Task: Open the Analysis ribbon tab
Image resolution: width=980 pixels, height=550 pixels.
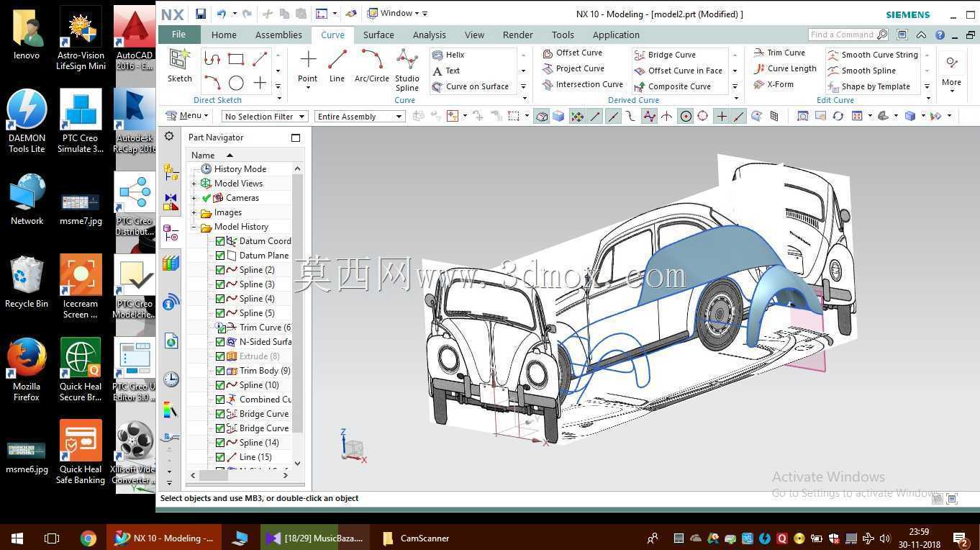Action: tap(430, 35)
